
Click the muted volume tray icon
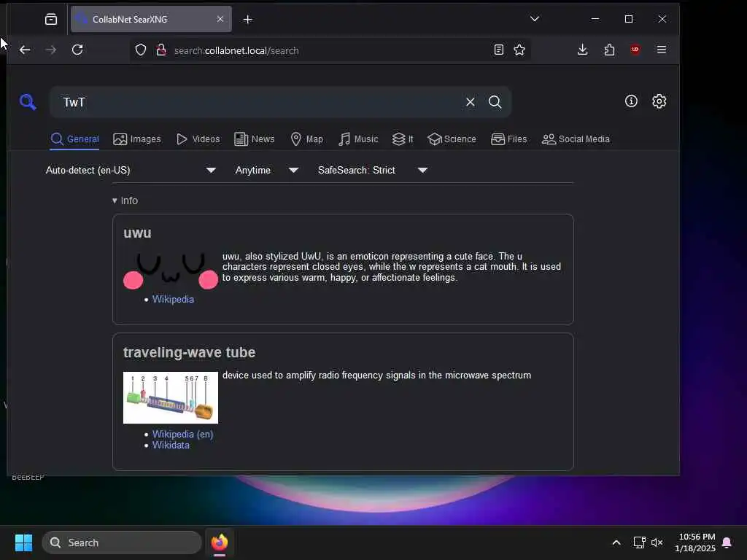[x=657, y=542]
